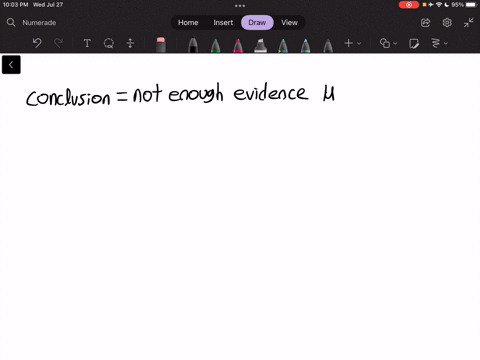Collapse to exit full screen mode
Viewport: 480px width, 360px height.
[468, 23]
